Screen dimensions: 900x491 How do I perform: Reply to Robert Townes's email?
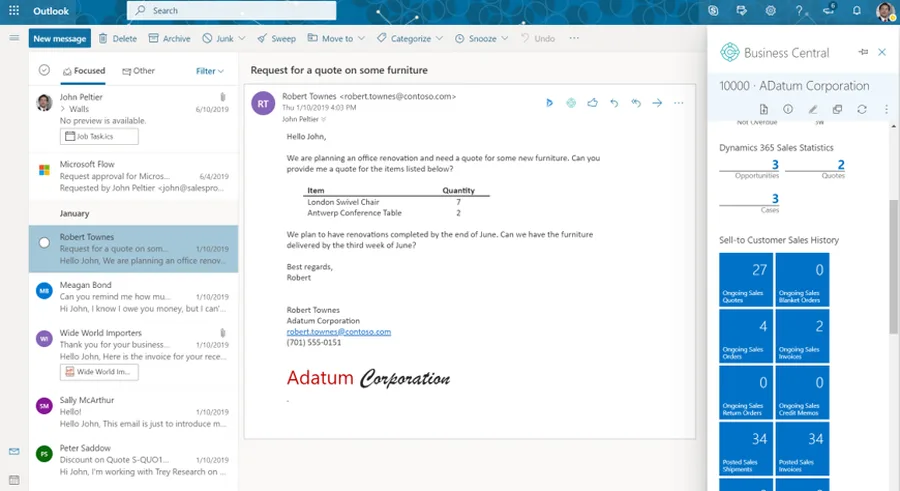click(614, 103)
